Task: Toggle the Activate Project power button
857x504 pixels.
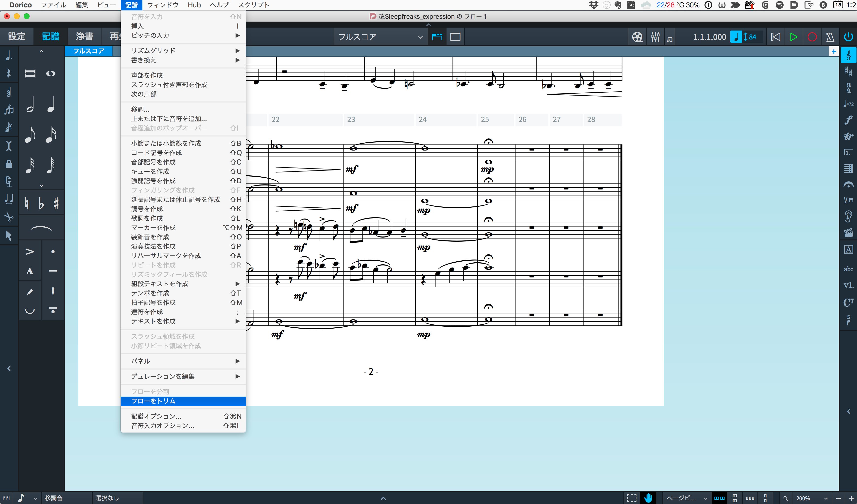Action: tap(848, 37)
